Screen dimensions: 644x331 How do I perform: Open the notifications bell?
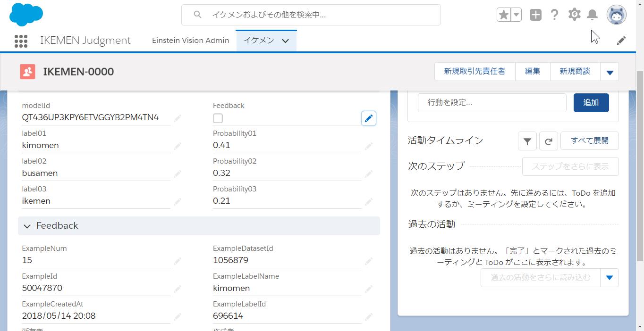pyautogui.click(x=592, y=15)
